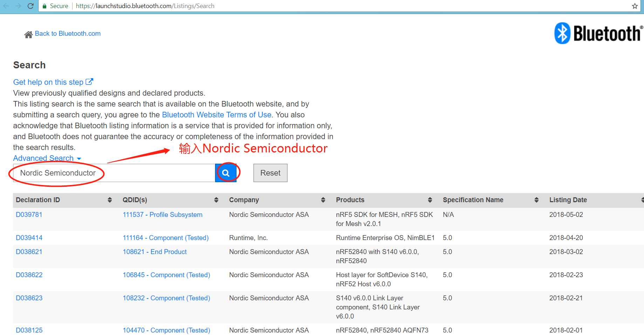
Task: Click the browser forward arrow
Action: [18, 6]
